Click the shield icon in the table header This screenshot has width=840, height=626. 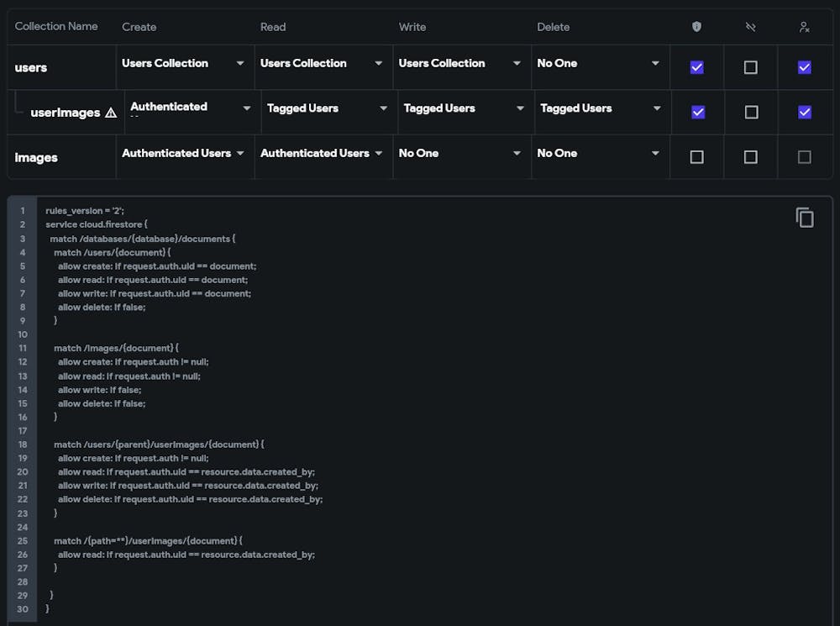tap(696, 27)
